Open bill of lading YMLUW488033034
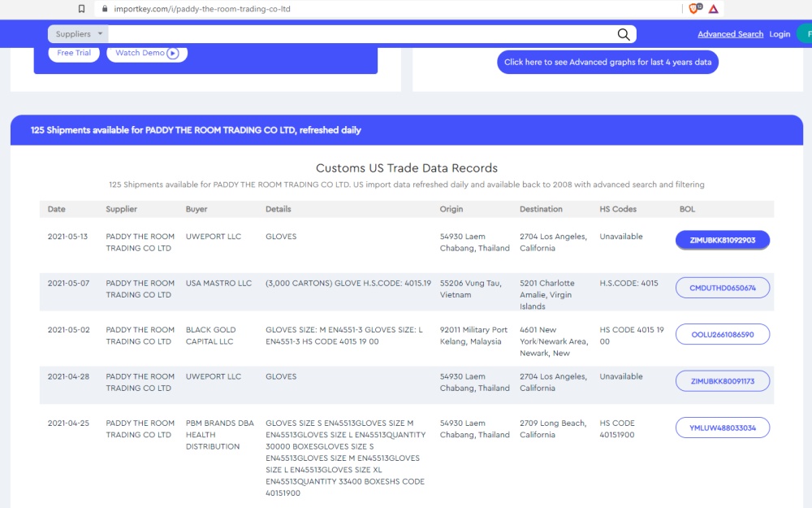This screenshot has width=812, height=508. pos(722,428)
